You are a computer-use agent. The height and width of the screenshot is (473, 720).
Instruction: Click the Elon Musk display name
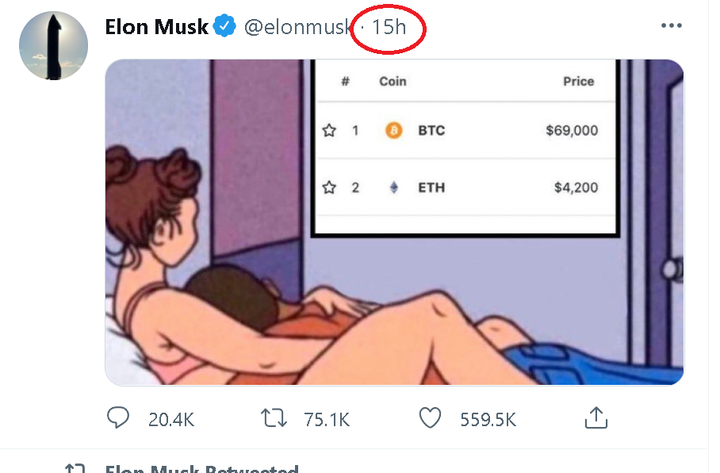click(x=155, y=27)
